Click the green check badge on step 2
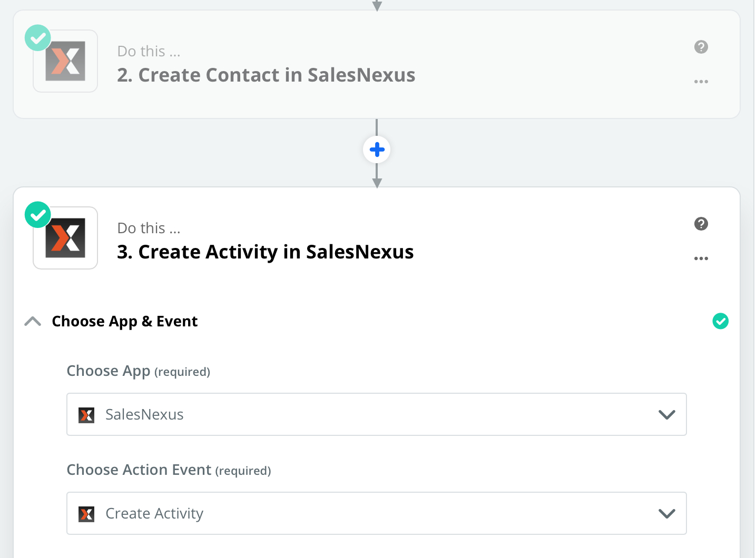756x558 pixels. (38, 38)
